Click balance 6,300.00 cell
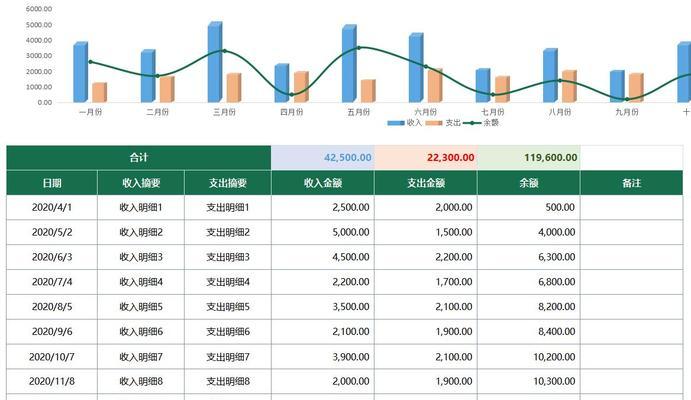This screenshot has height=400, width=691. tap(529, 257)
